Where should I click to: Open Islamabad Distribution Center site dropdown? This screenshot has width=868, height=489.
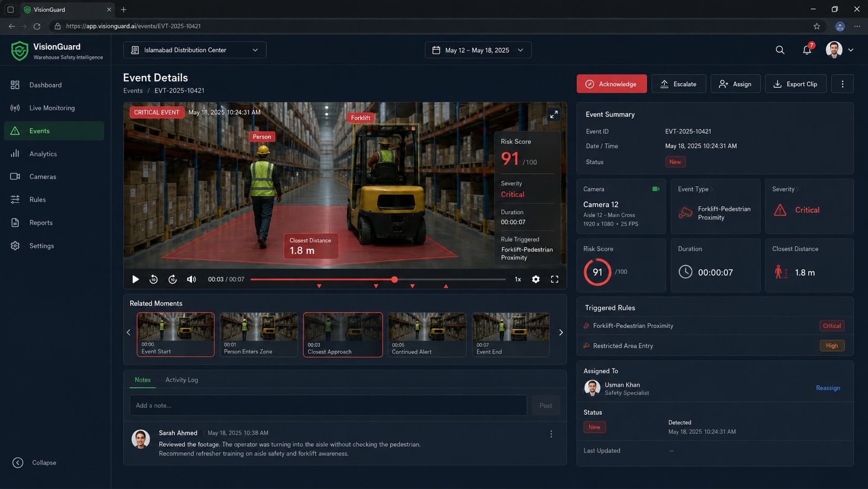(x=195, y=50)
